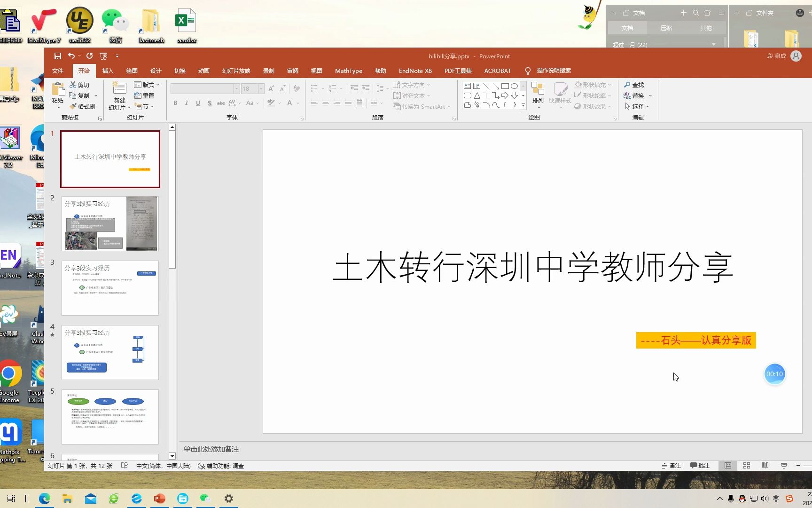Click the blue recording timer bubble 00:10

775,374
